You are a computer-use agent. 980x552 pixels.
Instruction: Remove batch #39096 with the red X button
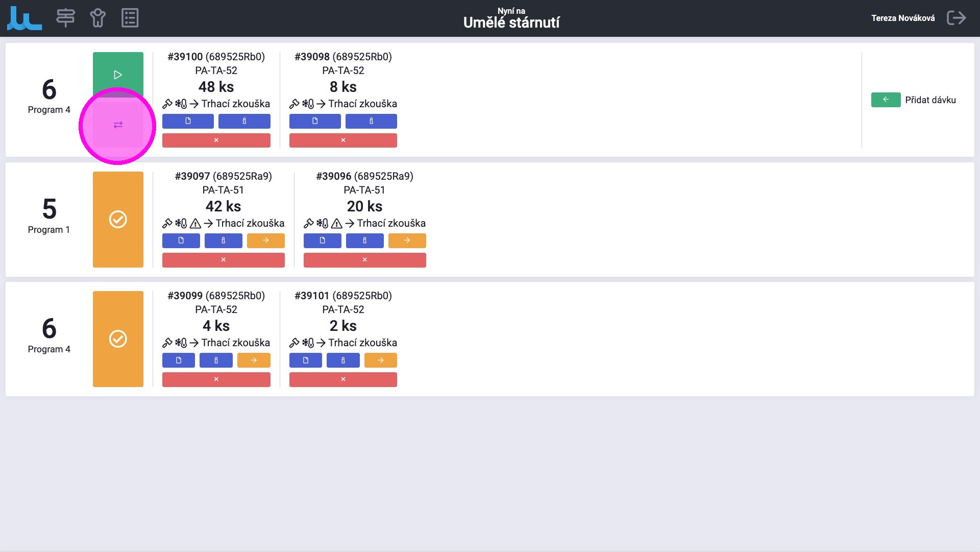click(x=364, y=260)
